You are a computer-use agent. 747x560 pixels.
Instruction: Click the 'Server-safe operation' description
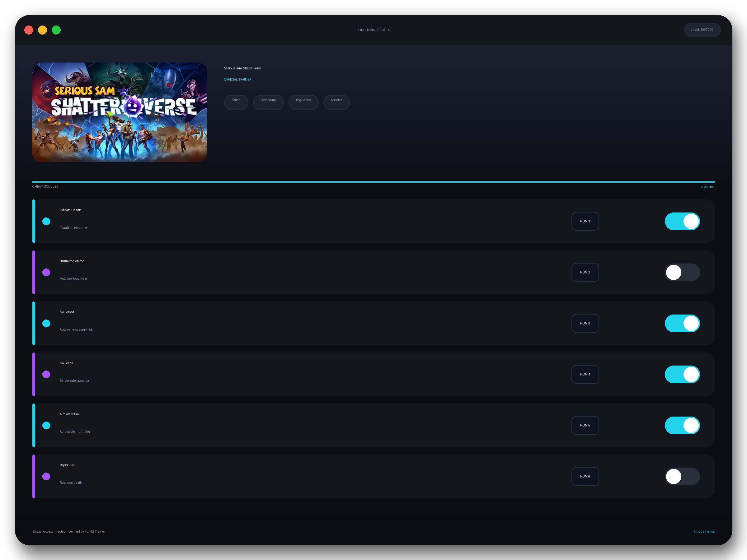[x=75, y=380]
